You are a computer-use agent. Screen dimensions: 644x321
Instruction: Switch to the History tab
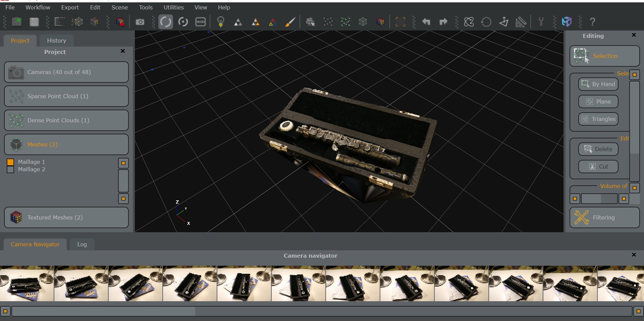coord(56,41)
